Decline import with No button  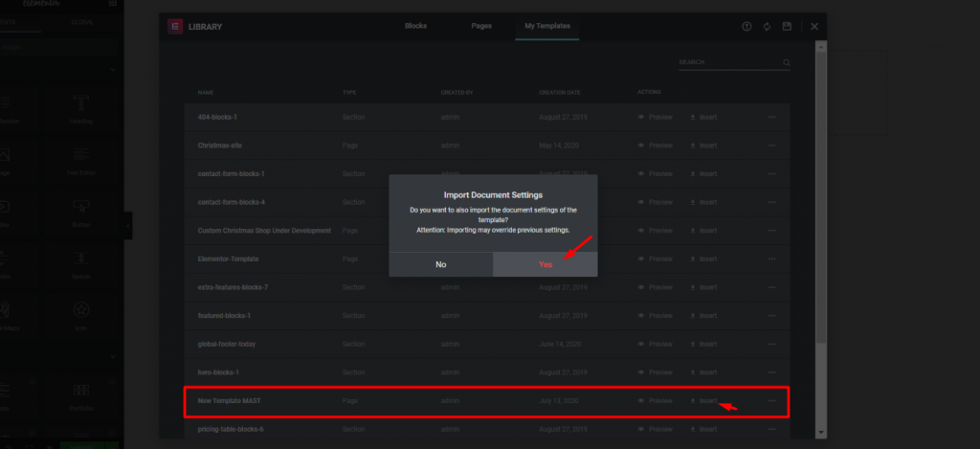(x=440, y=264)
